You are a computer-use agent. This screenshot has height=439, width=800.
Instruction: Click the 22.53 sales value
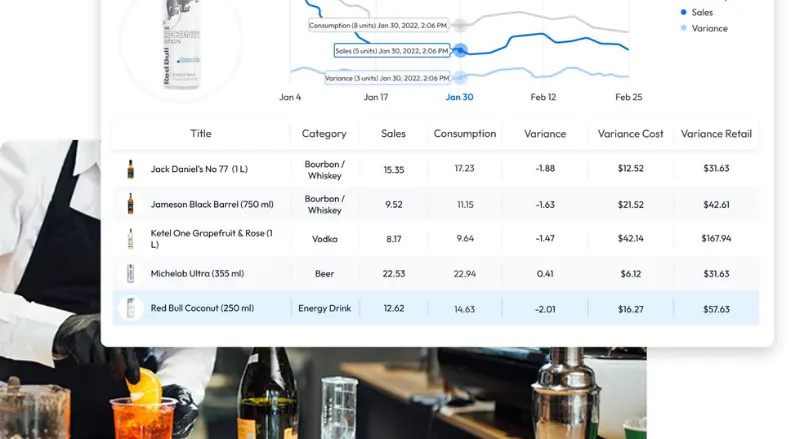tap(394, 274)
